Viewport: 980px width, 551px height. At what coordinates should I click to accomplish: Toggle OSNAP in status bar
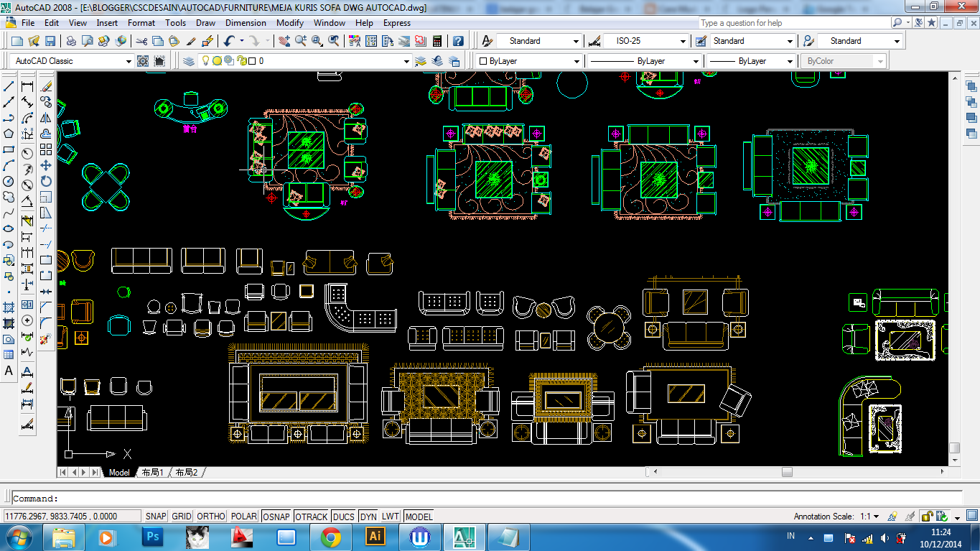[x=276, y=517]
